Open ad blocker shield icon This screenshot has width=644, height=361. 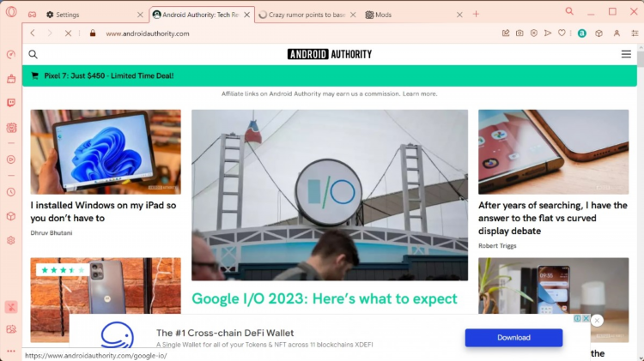point(533,33)
